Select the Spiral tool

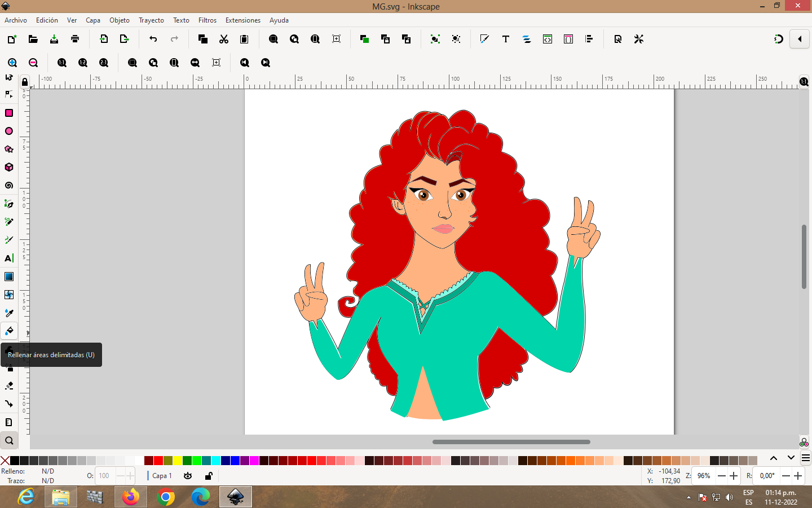pyautogui.click(x=9, y=185)
